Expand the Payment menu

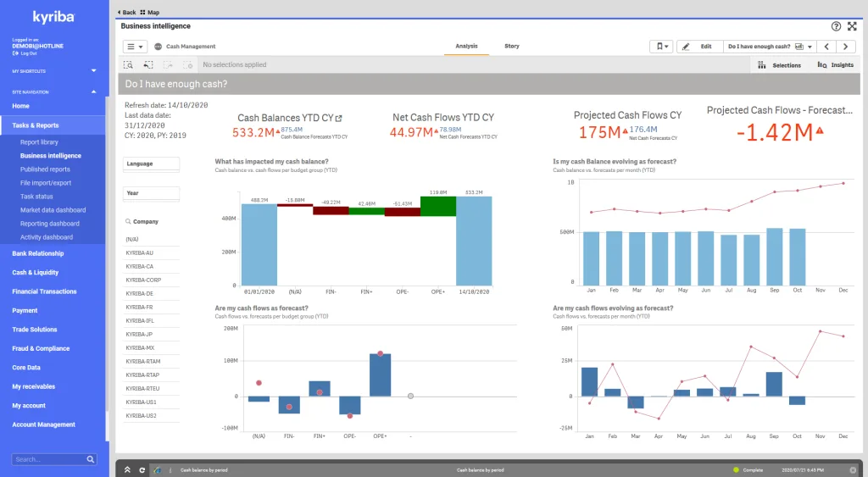(25, 310)
